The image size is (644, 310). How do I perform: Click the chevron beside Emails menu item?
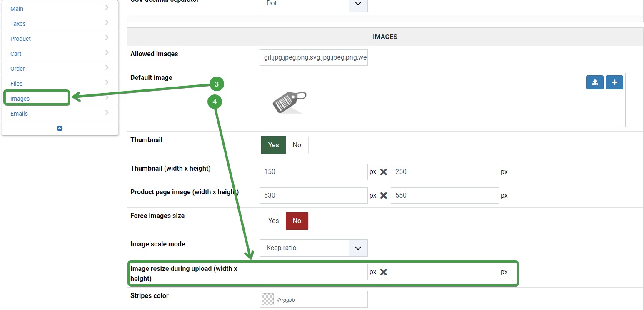pos(107,112)
